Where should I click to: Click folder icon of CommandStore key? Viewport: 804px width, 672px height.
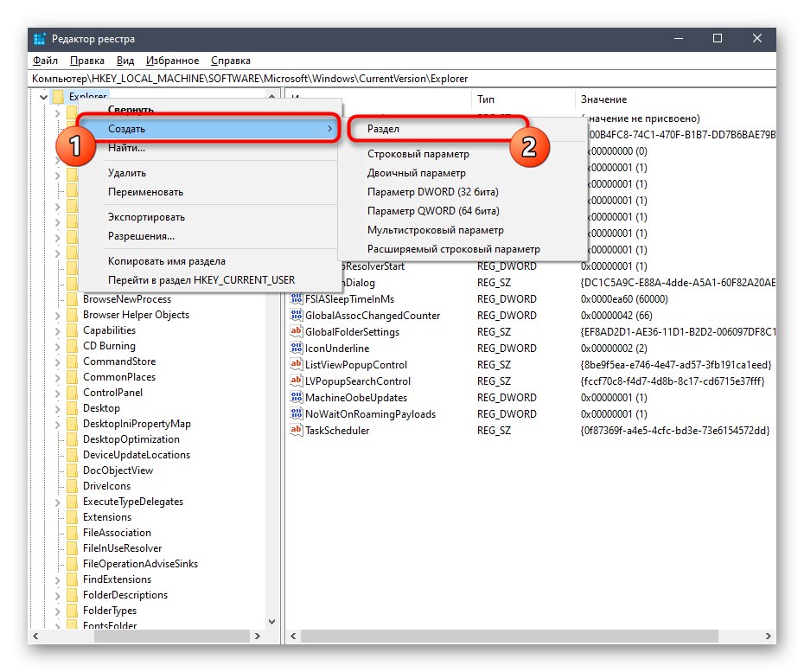pos(73,362)
